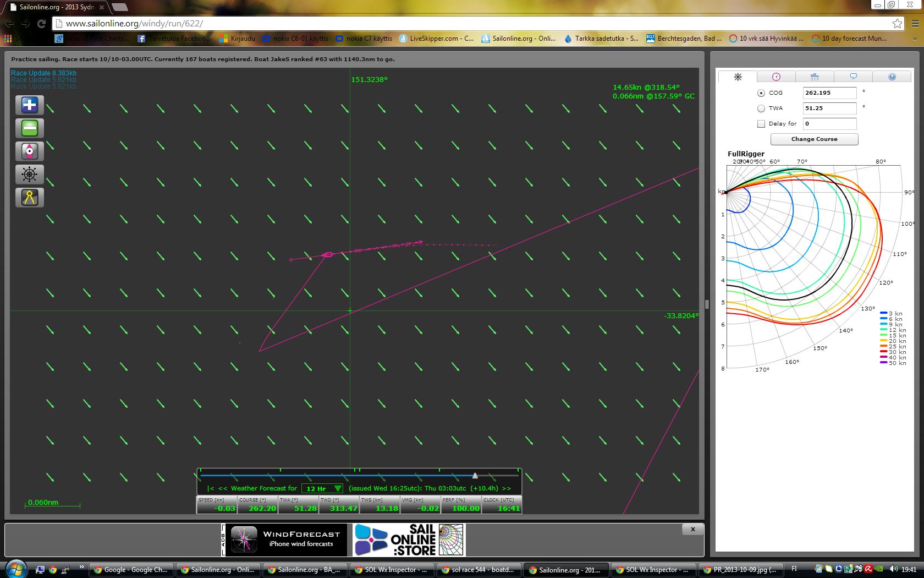Image resolution: width=924 pixels, height=578 pixels.
Task: Move the weather forecast timeline slider handle
Action: click(x=475, y=475)
